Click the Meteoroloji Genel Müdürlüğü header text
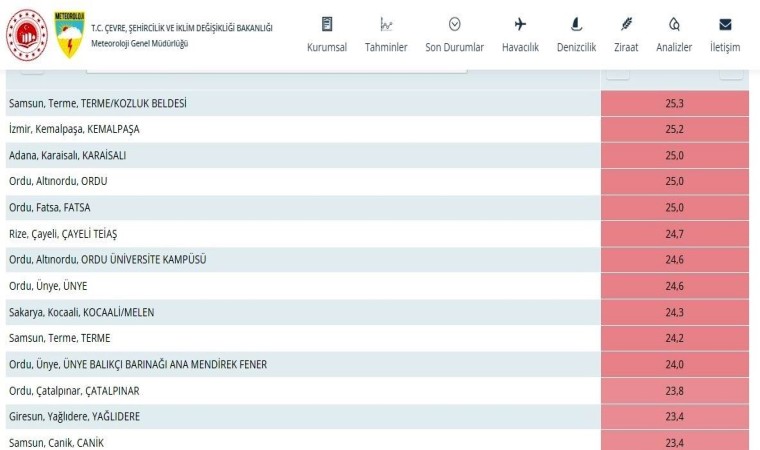The height and width of the screenshot is (450, 760). 139,43
